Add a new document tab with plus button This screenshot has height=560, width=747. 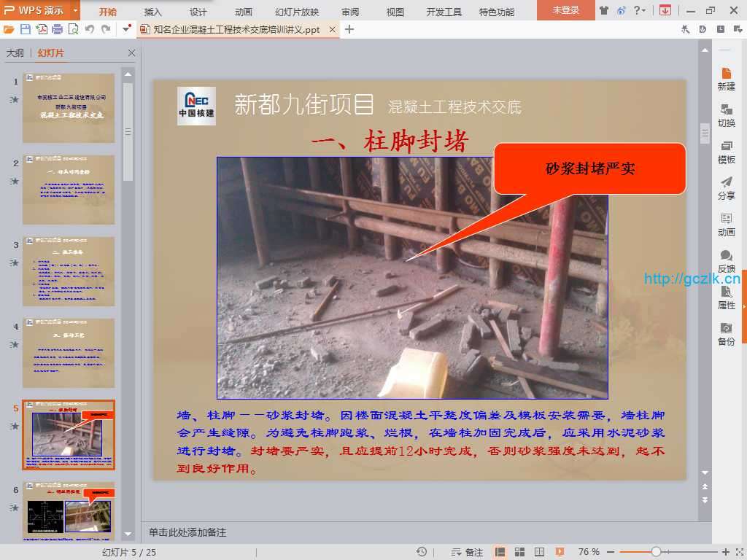coord(349,29)
